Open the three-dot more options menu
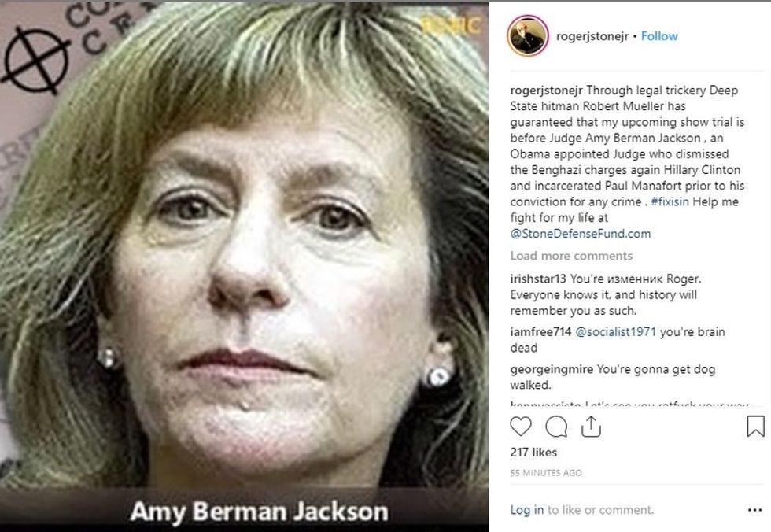Screen dimensions: 771x532 pos(754,510)
